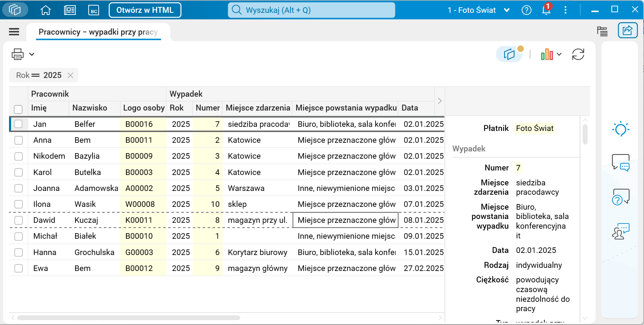Click the printer icon

click(18, 54)
